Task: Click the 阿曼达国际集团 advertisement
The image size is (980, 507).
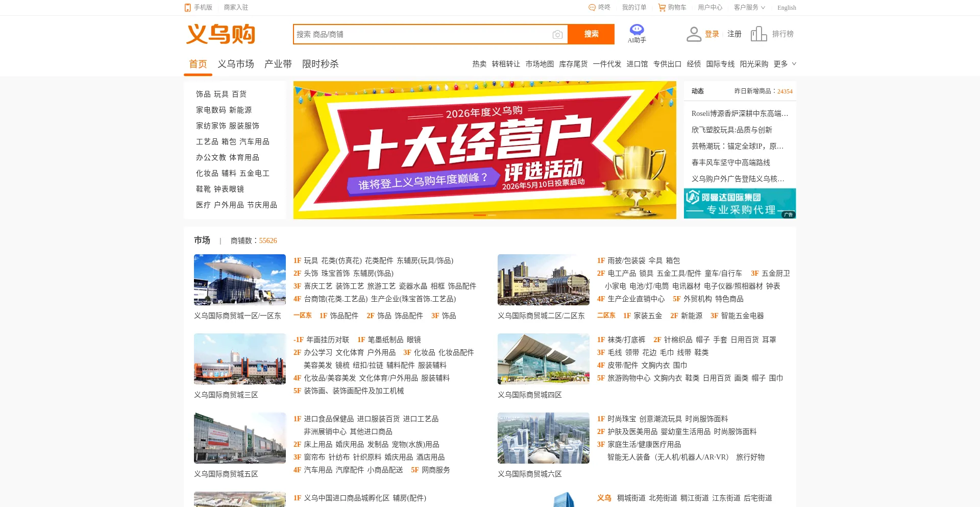Action: (x=740, y=203)
